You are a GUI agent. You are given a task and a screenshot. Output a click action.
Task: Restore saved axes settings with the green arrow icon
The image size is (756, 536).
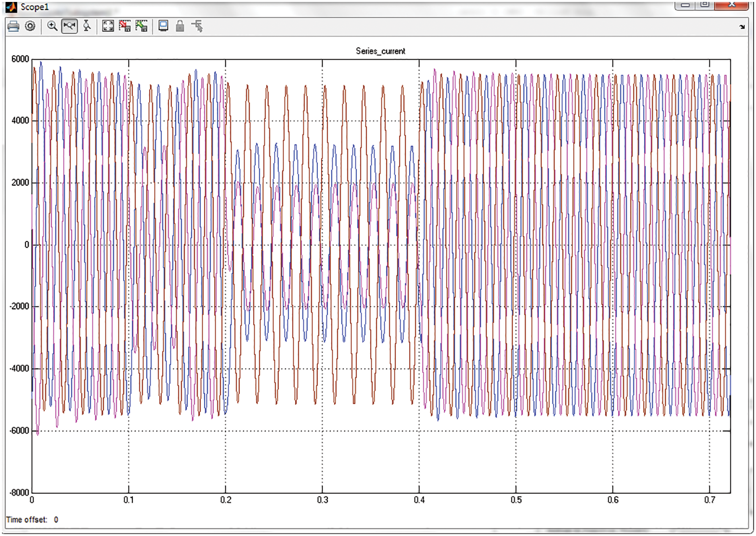click(x=142, y=26)
